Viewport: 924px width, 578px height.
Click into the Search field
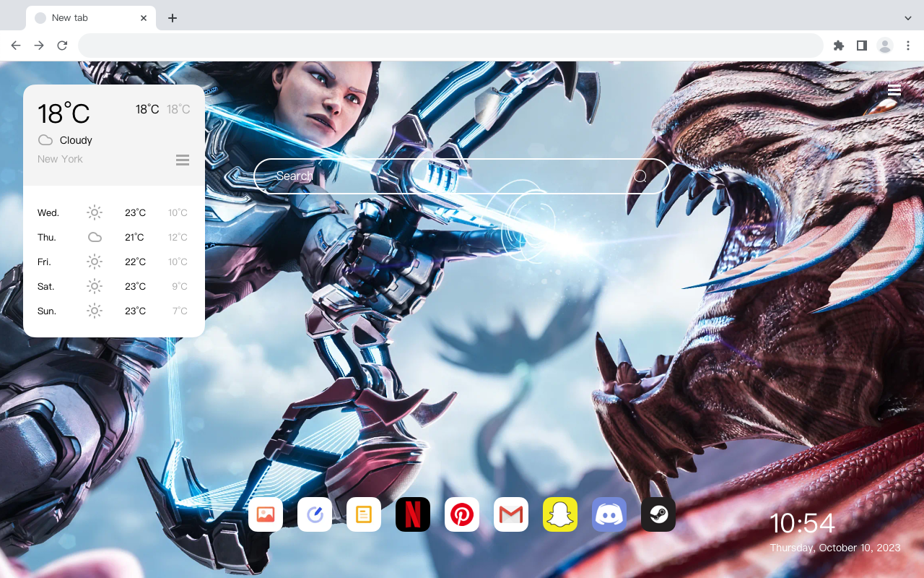coord(462,176)
